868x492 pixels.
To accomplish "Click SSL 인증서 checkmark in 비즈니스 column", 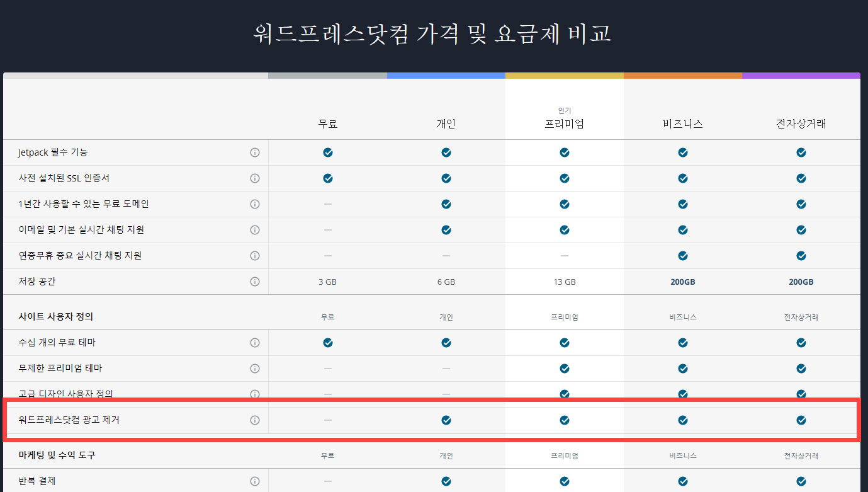I will [x=683, y=178].
